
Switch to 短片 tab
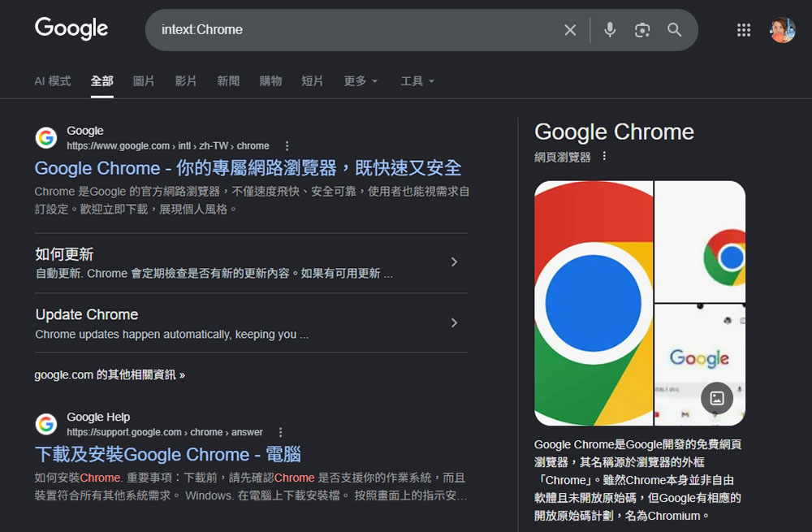click(x=313, y=81)
